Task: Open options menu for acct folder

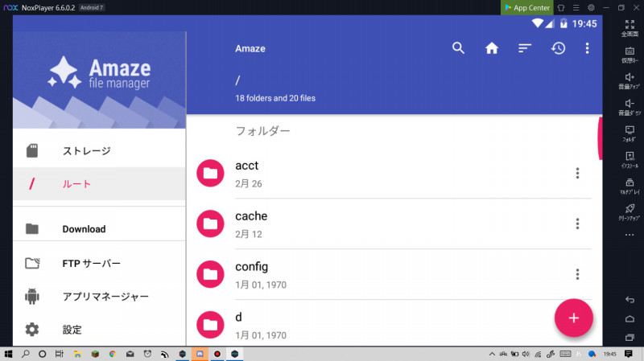Action: [577, 173]
